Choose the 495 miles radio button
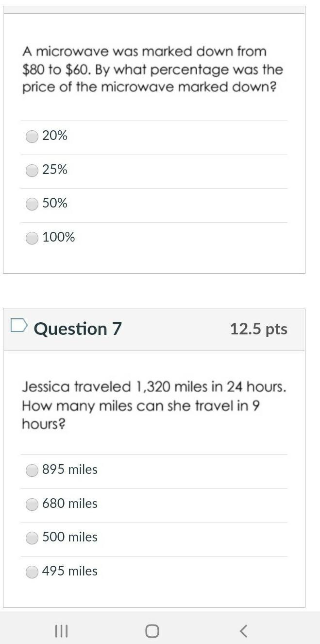 [32, 572]
